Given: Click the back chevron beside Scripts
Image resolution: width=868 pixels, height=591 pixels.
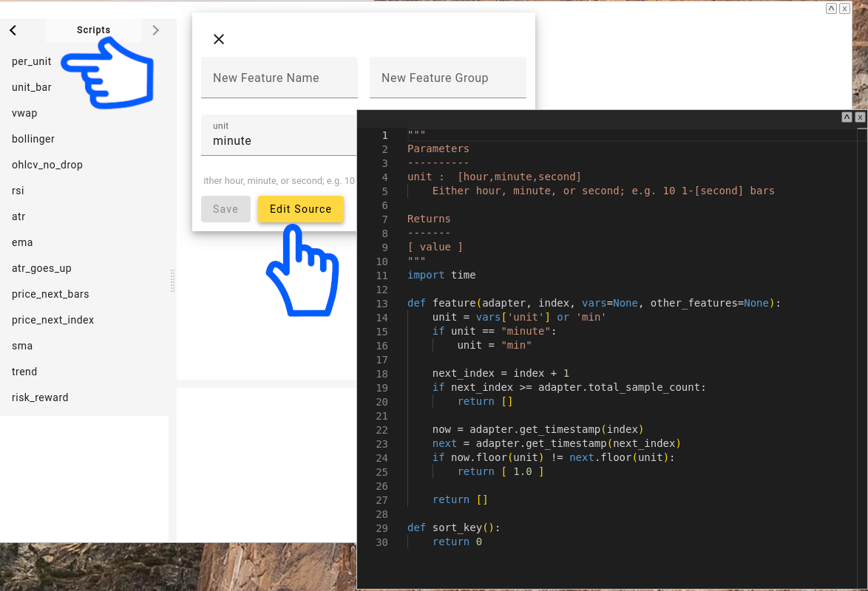Looking at the screenshot, I should (13, 30).
